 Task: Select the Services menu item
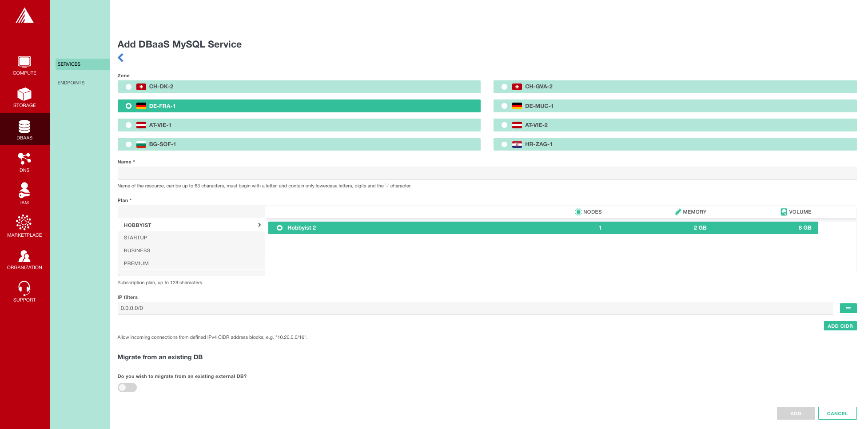click(69, 64)
